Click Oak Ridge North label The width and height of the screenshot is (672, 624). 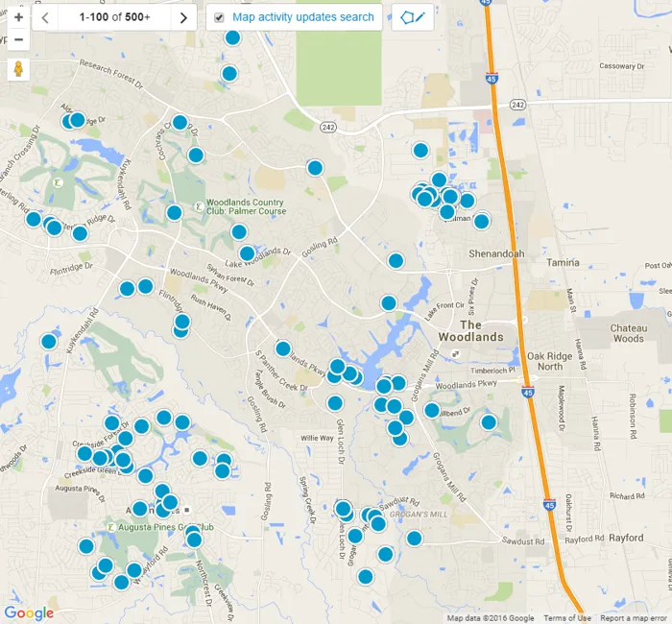549,361
